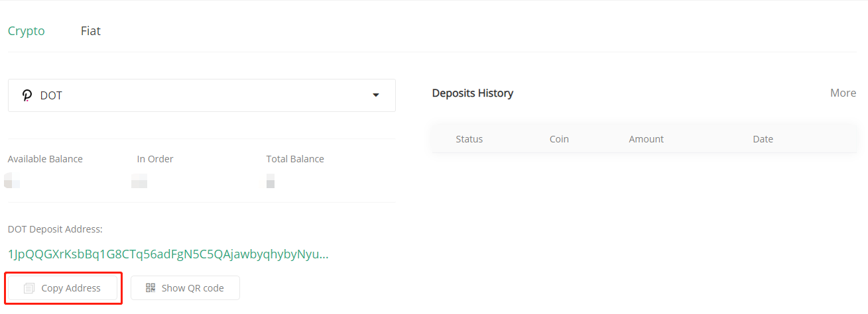This screenshot has width=868, height=314.
Task: Switch to the Crypto tab
Action: click(27, 31)
